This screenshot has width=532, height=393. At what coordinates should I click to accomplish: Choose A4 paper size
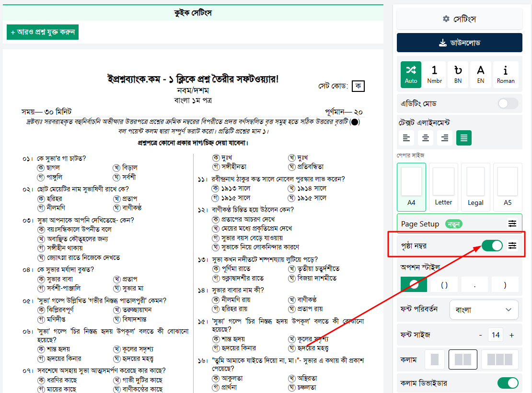coord(411,187)
